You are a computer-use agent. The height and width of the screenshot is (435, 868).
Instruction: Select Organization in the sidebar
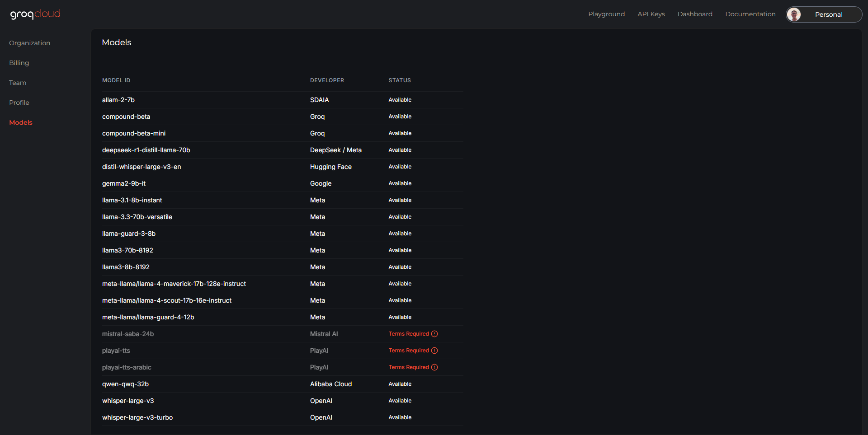[30, 43]
